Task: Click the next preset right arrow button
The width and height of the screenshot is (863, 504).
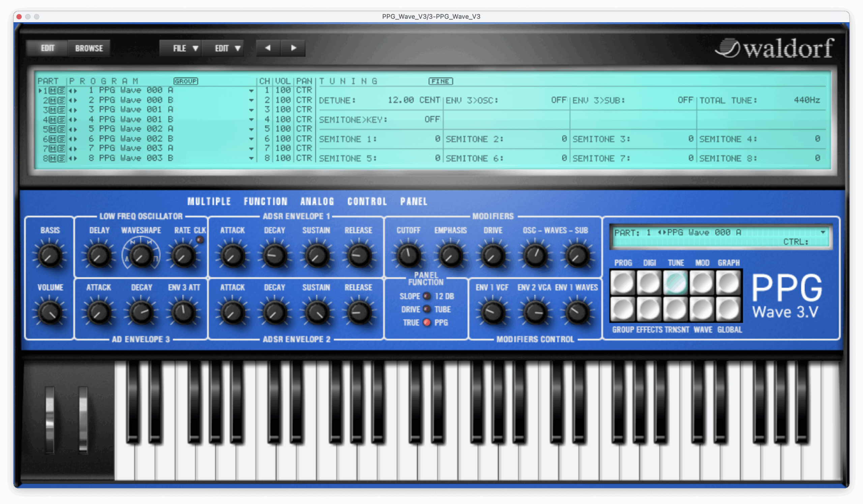Action: pos(293,48)
